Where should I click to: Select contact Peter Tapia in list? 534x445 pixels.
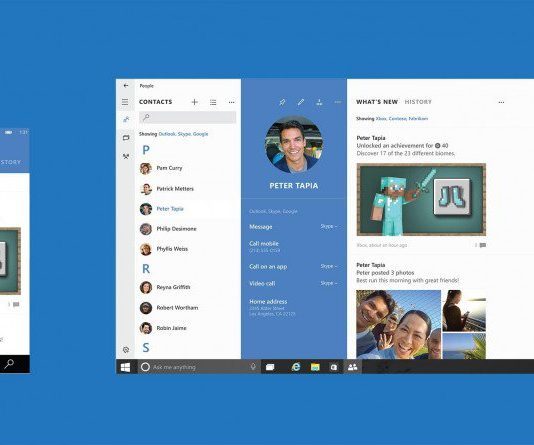(188, 209)
